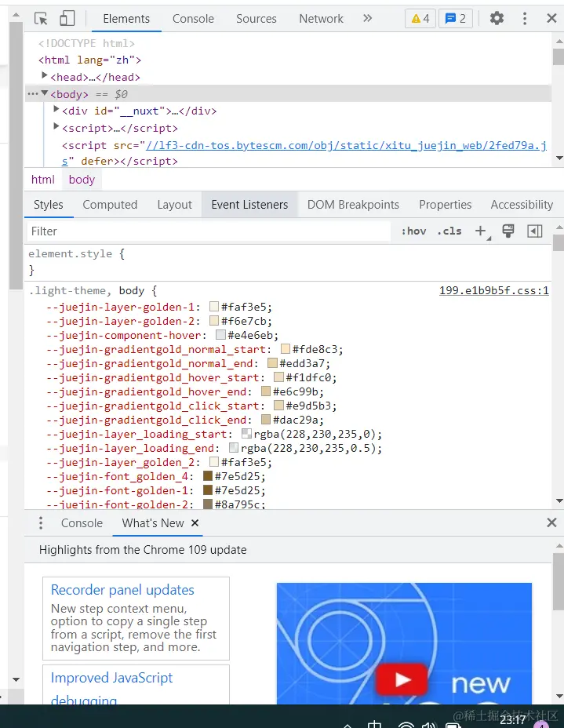Screen dimensions: 564x728
Task: Open swatch for rgba(228,230,235,0.5)
Action: [234, 448]
